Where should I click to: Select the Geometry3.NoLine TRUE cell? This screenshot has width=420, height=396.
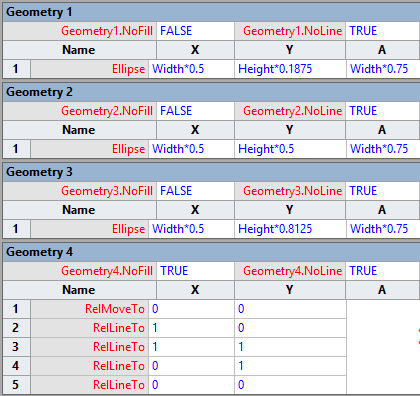point(383,191)
